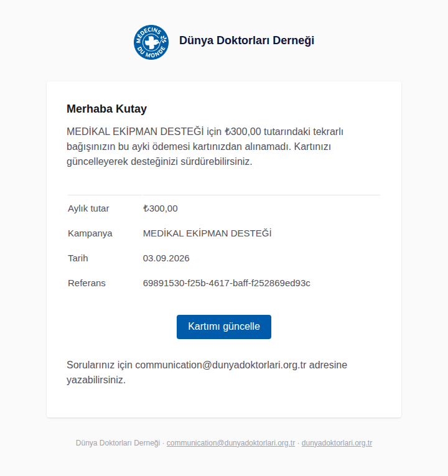Click the Tarih label

78,258
